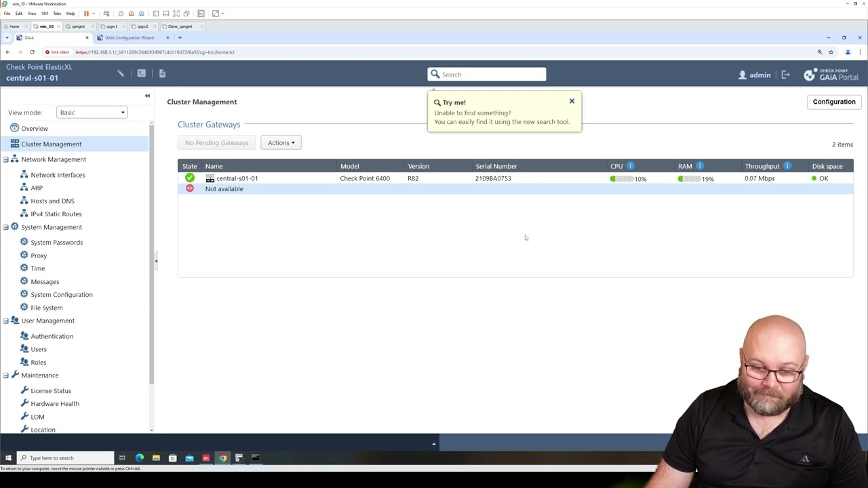Open the VM menu in VMware

[45, 14]
